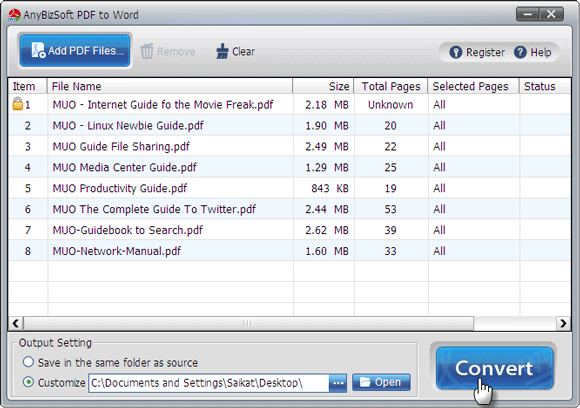Click the Selected Pages column header
This screenshot has height=408, width=580.
(x=473, y=86)
